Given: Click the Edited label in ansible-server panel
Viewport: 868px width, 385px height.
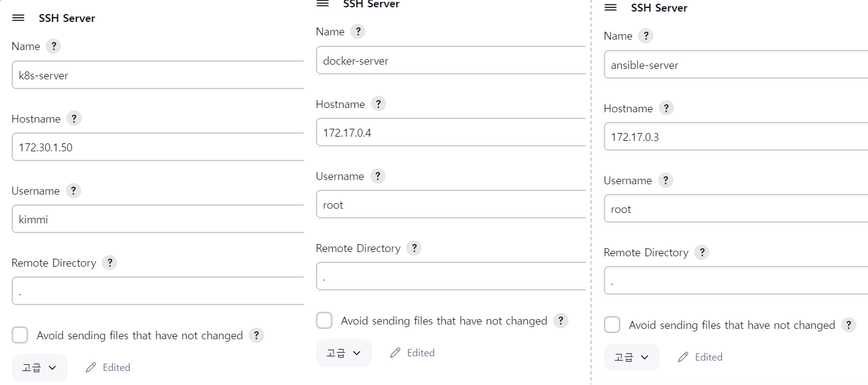Looking at the screenshot, I should (x=708, y=357).
